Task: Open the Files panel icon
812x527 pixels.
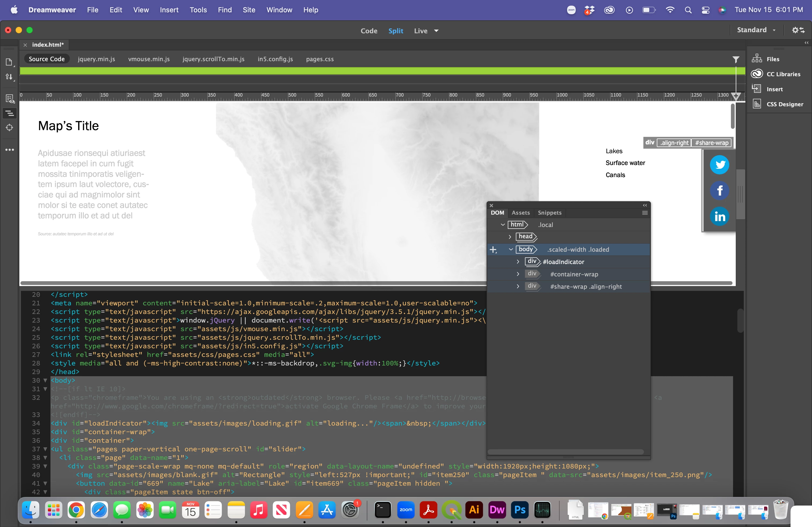Action: 756,59
